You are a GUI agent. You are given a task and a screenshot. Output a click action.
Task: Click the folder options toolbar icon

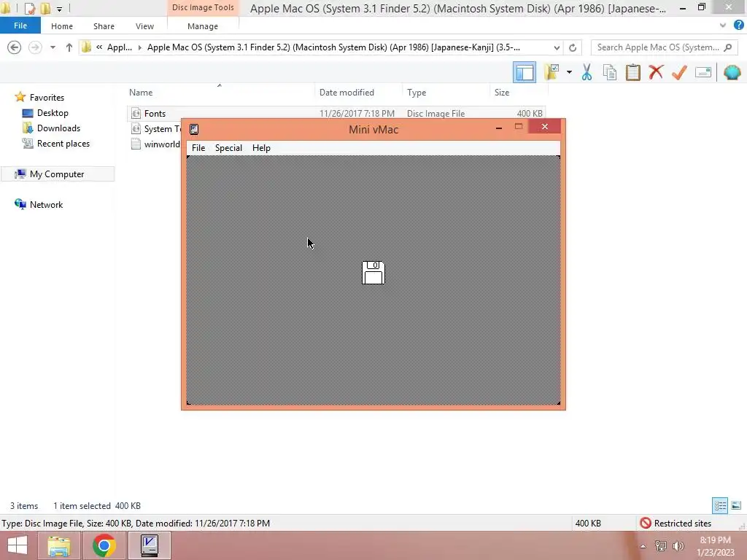point(551,72)
